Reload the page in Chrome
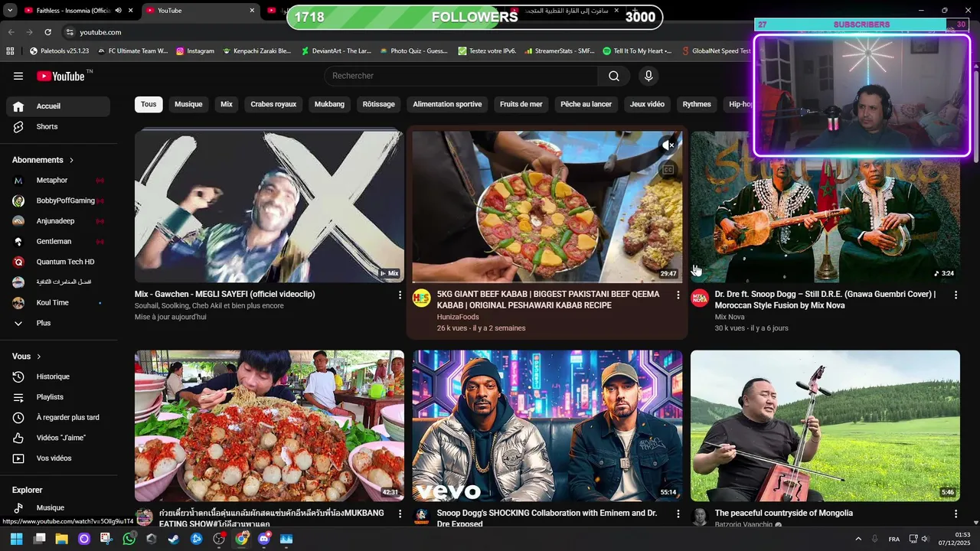 (47, 32)
